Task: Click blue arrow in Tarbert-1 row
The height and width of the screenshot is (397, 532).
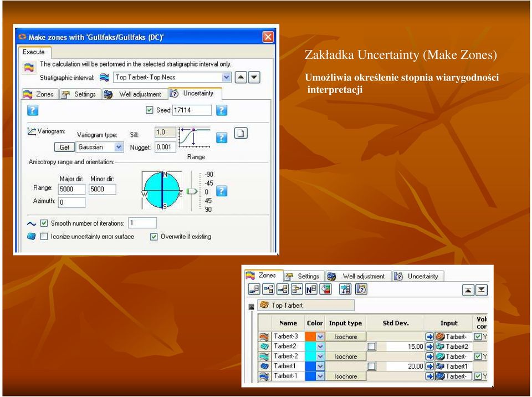Action: [429, 376]
